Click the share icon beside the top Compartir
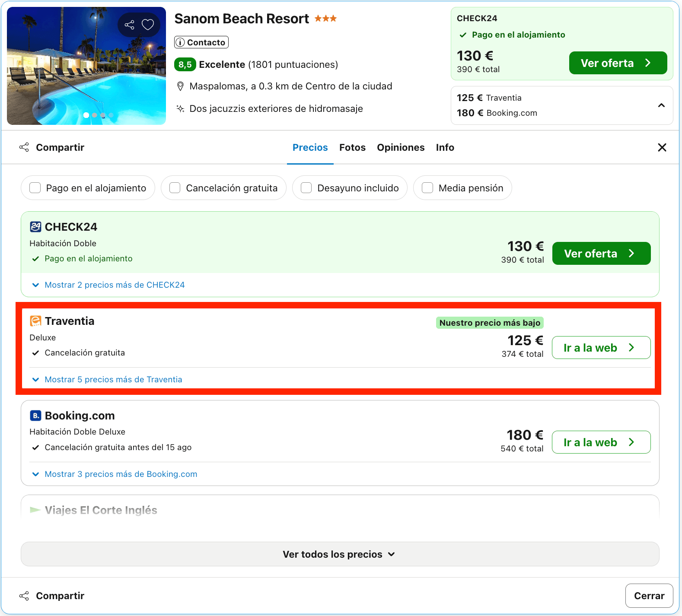 click(x=24, y=147)
